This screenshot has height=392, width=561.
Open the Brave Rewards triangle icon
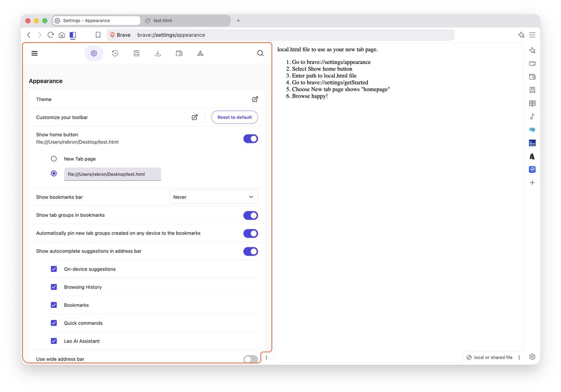201,53
